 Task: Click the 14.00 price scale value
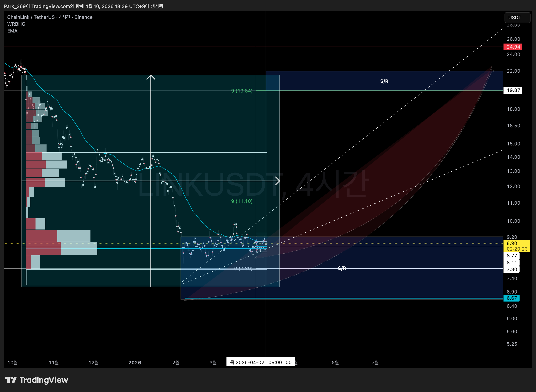tap(514, 157)
